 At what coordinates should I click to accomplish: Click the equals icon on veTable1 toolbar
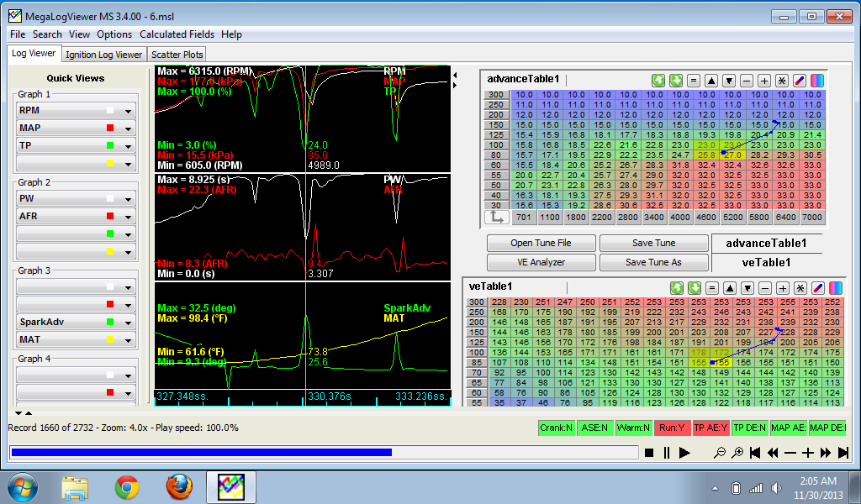[x=712, y=288]
